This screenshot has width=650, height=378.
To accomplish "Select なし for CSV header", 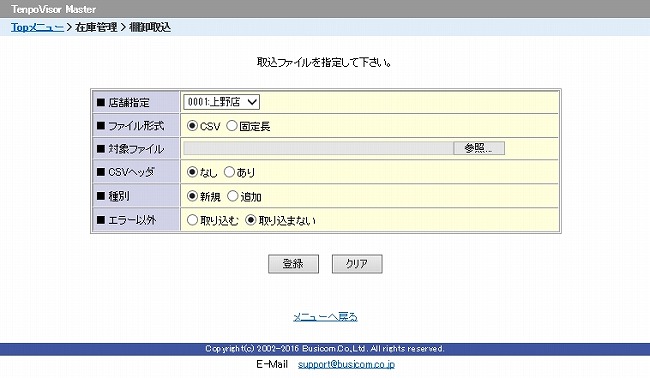I will (192, 172).
